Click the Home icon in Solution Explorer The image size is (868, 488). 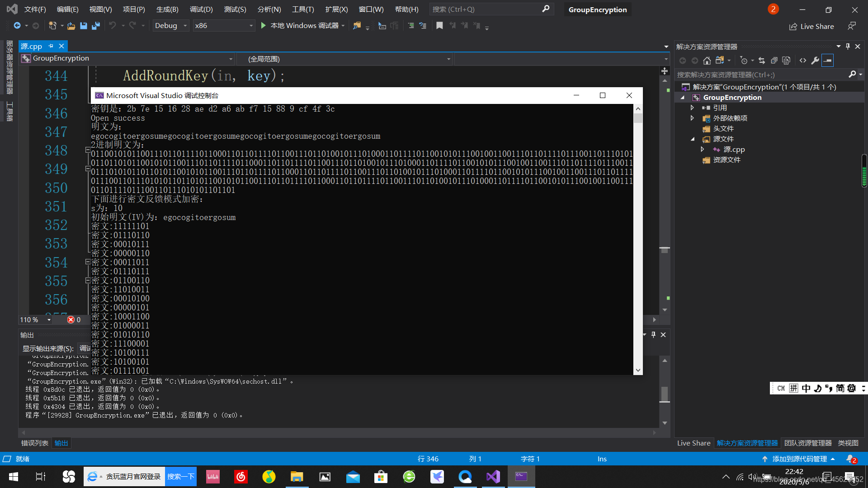[x=707, y=61]
